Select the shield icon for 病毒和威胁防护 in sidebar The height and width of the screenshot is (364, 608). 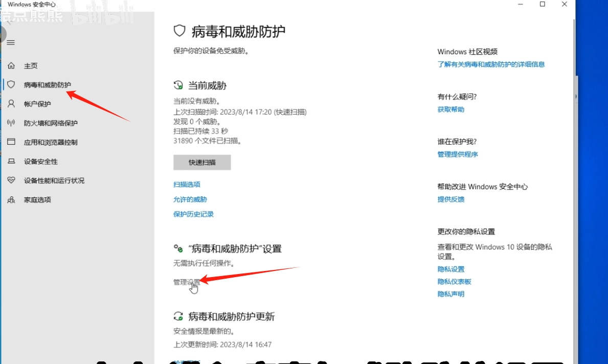(11, 84)
